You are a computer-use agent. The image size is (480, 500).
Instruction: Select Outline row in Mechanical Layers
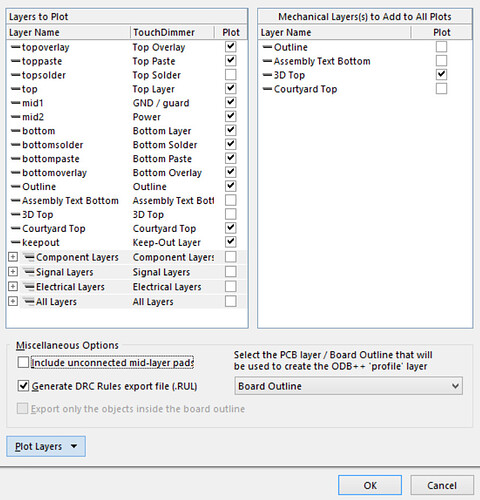pyautogui.click(x=365, y=47)
